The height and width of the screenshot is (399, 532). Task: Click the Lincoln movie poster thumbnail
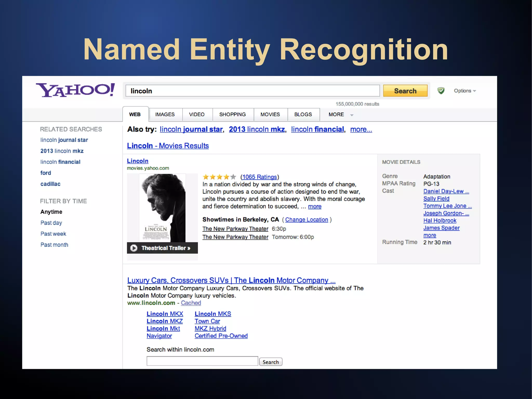[162, 208]
